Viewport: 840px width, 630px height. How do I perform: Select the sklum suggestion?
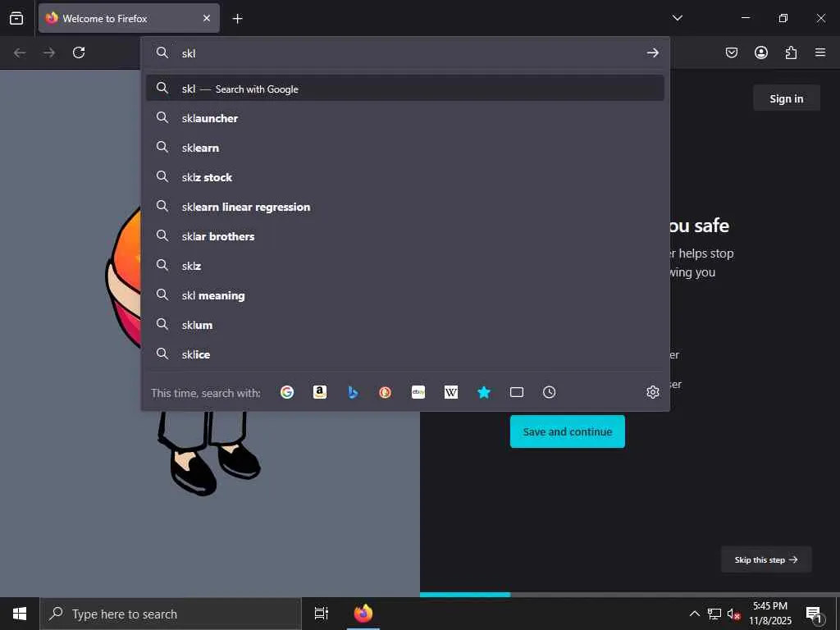point(405,325)
